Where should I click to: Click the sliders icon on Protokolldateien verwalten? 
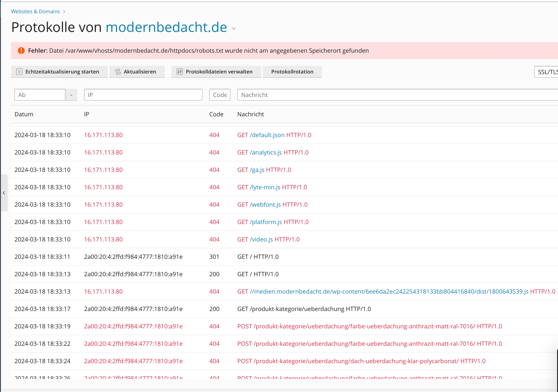(180, 72)
